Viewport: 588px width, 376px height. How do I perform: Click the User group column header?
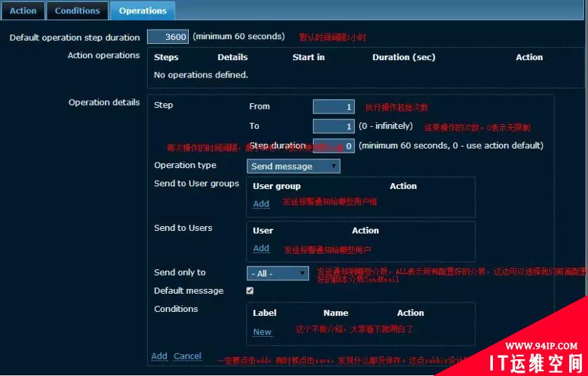276,186
